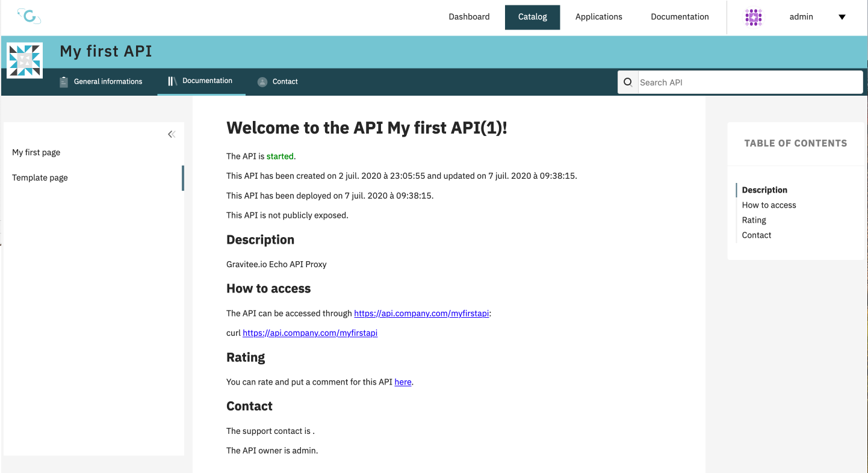The image size is (868, 473).
Task: Select Catalog in the top navigation
Action: (532, 17)
